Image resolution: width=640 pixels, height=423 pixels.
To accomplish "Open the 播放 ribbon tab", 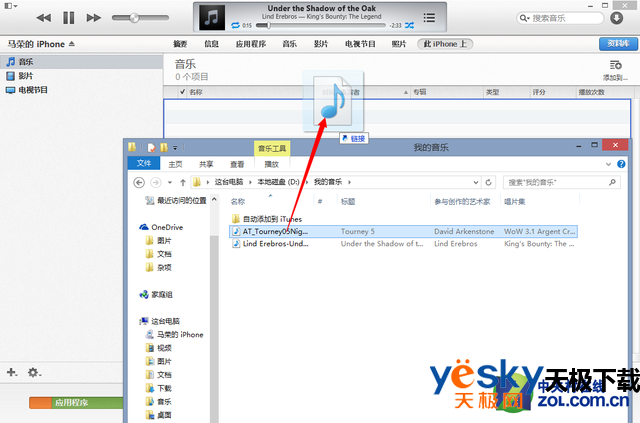I will (271, 164).
